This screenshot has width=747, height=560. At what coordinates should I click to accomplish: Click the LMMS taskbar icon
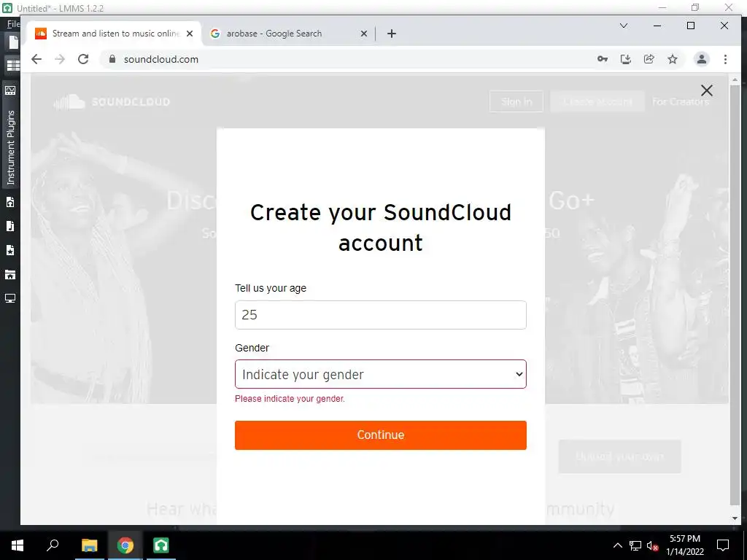tap(161, 545)
